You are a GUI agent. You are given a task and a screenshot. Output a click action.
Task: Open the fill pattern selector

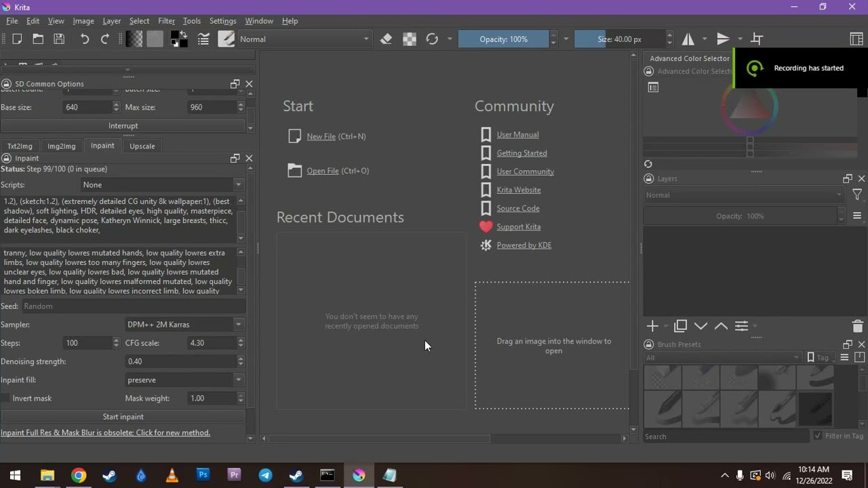click(x=155, y=39)
